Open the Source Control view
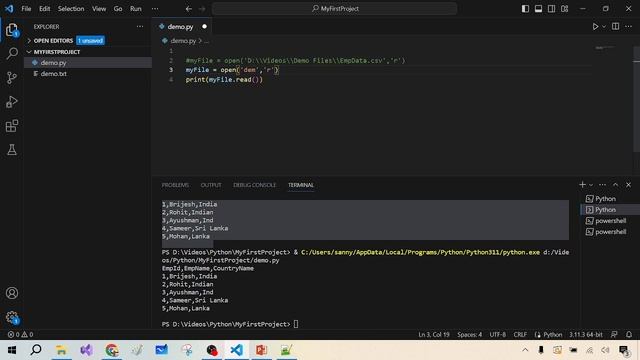 [12, 78]
